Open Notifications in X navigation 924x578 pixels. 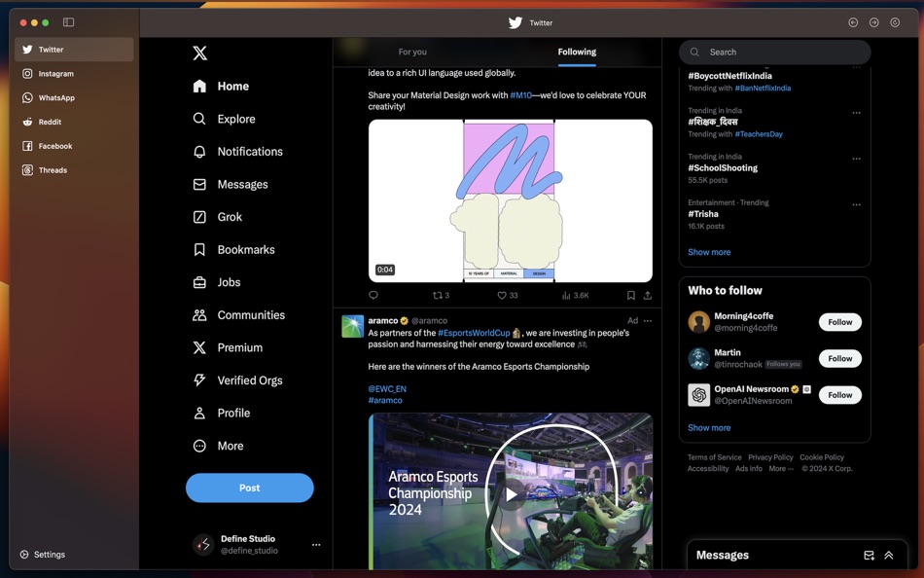pos(238,152)
